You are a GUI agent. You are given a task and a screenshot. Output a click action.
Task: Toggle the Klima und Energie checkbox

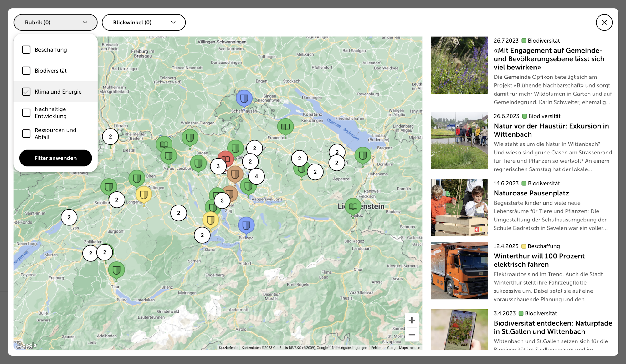tap(26, 92)
